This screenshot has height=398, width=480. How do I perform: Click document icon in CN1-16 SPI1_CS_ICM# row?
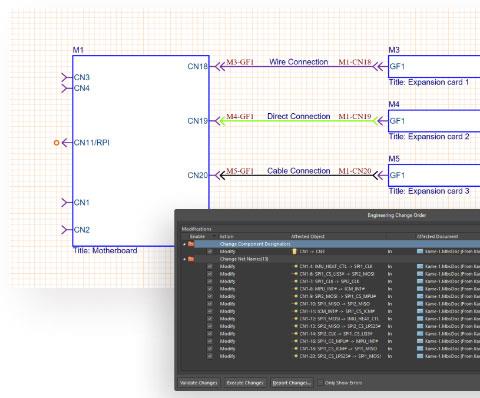(x=420, y=349)
